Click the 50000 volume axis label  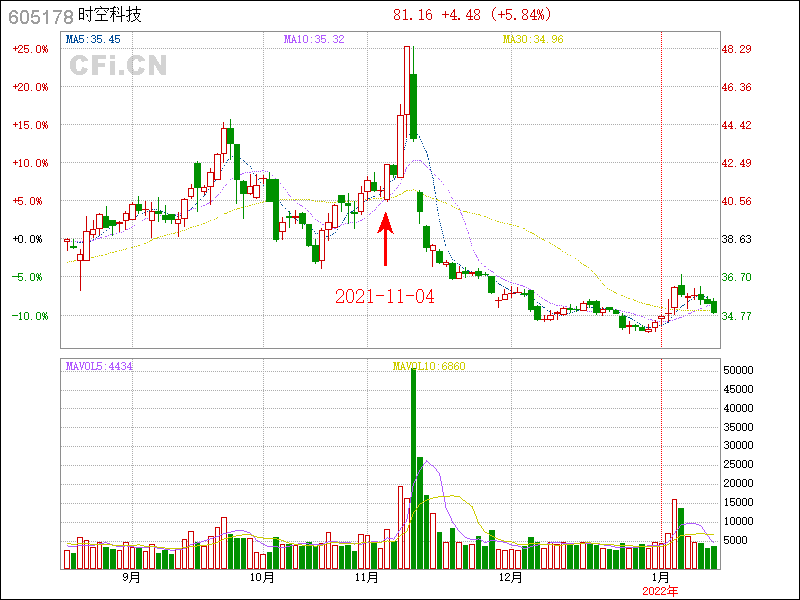pyautogui.click(x=741, y=370)
